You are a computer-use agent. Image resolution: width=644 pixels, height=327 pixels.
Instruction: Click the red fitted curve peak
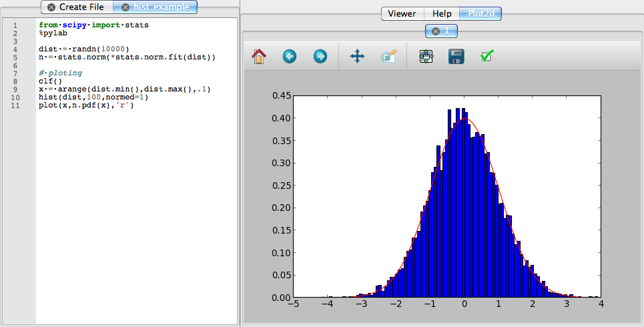point(464,119)
